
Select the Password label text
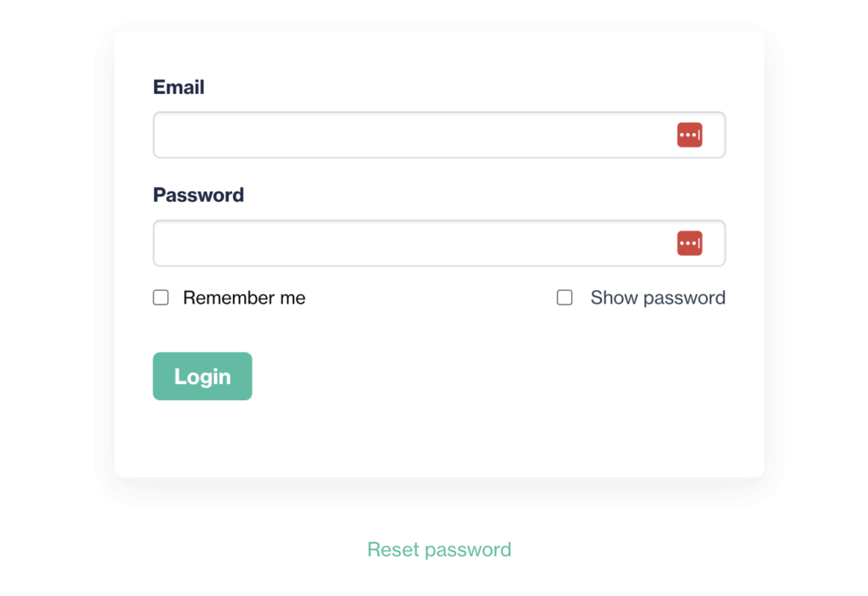click(198, 195)
